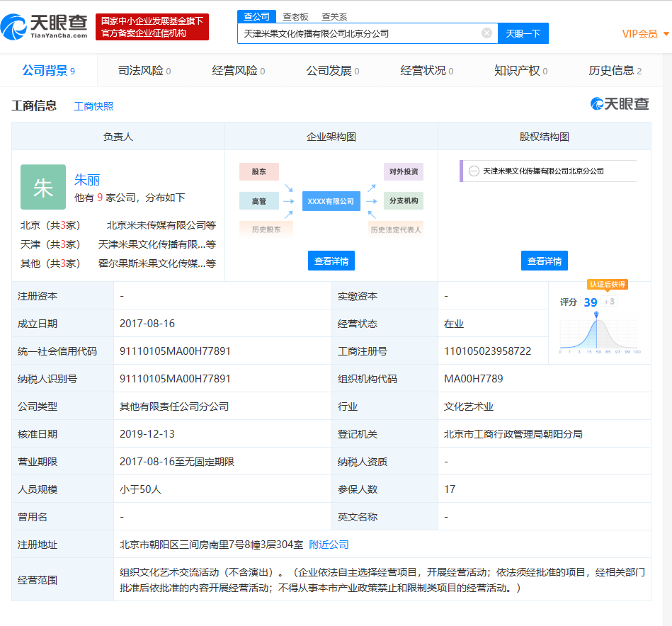Click 天津米果文化传播有限...等 company link
This screenshot has height=626, width=672.
coord(157,244)
